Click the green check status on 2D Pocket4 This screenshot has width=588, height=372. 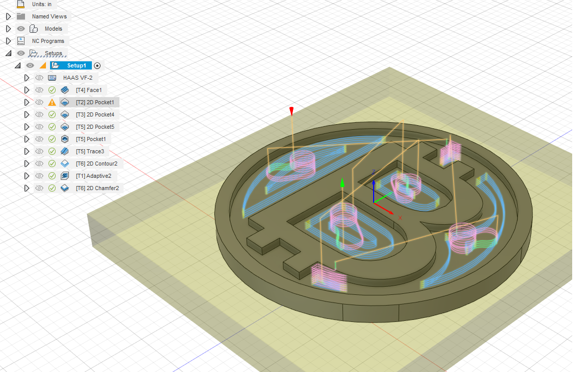52,114
